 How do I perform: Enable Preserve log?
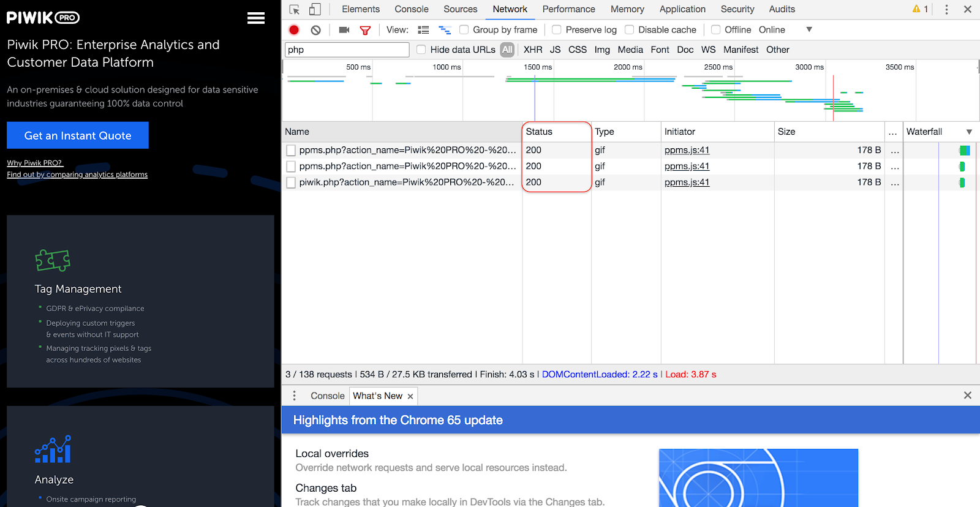point(557,29)
